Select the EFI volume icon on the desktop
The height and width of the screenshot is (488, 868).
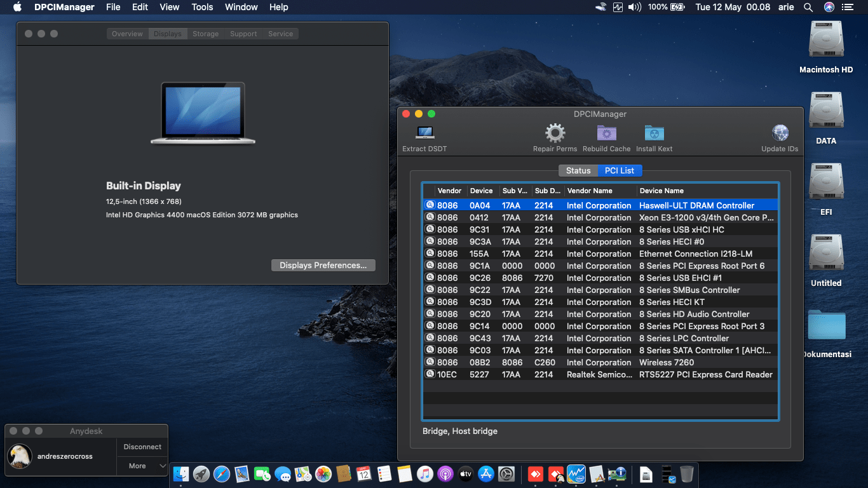[x=826, y=182]
